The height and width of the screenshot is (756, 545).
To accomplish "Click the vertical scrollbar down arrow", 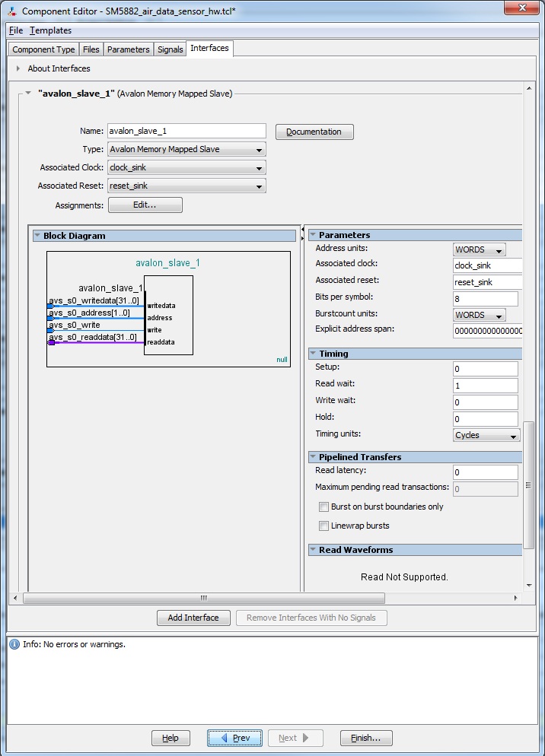I will coord(529,586).
